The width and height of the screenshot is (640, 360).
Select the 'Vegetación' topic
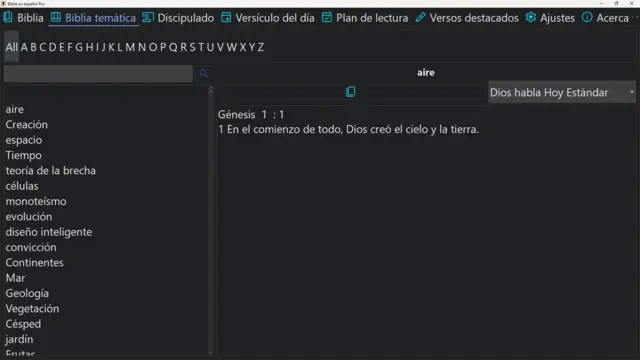coord(32,309)
